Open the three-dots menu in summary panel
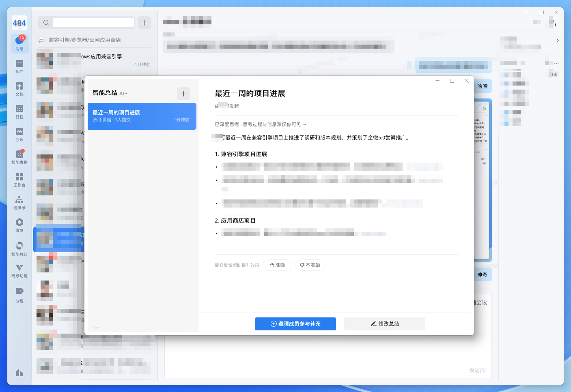The height and width of the screenshot is (392, 571). pos(97,328)
